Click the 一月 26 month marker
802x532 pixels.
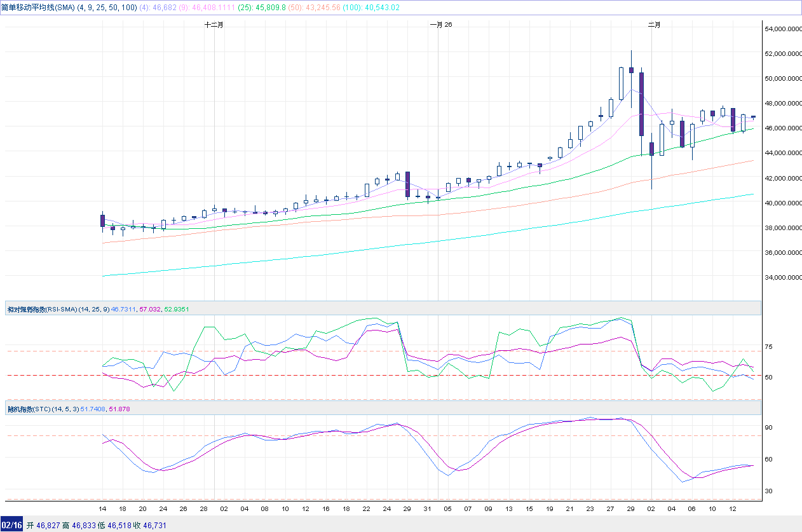coord(440,25)
